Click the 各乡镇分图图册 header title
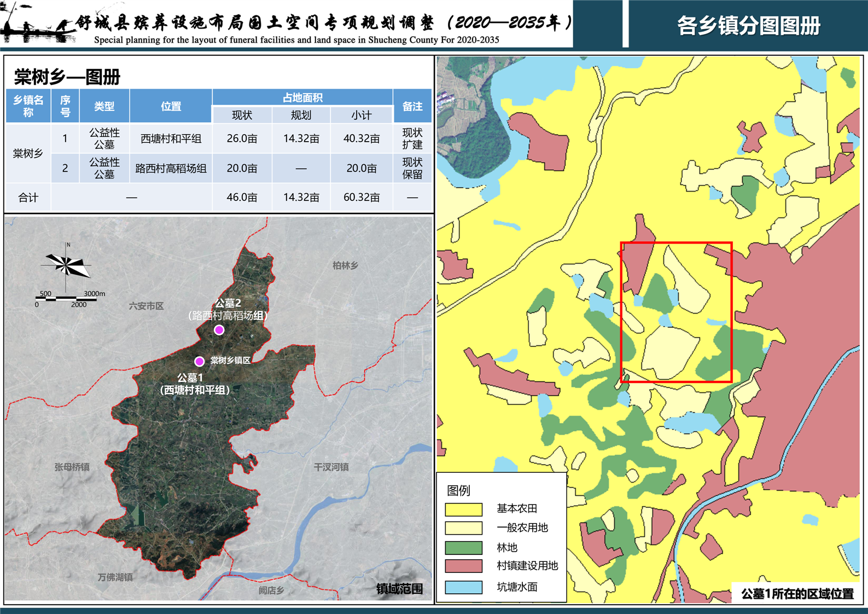The height and width of the screenshot is (614, 868). (x=748, y=26)
